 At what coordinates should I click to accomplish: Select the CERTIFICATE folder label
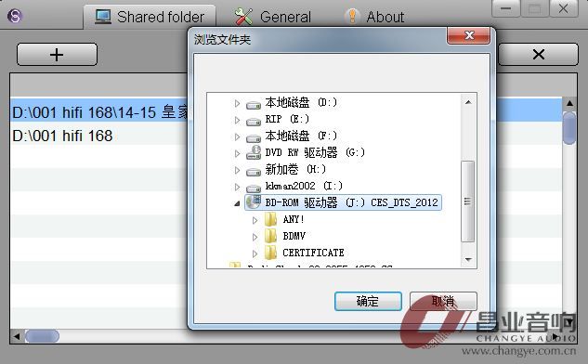click(x=313, y=253)
